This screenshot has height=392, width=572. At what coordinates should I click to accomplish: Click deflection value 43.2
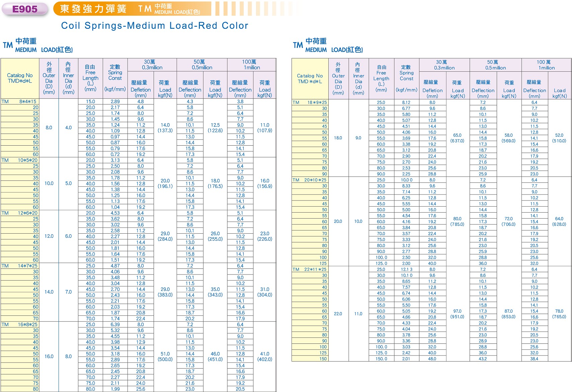tap(483, 359)
